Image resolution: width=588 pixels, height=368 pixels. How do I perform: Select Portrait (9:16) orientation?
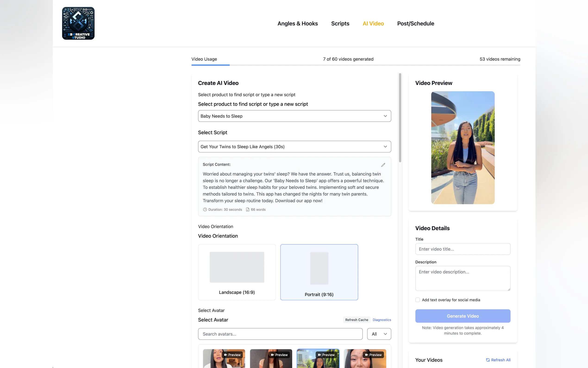tap(319, 272)
